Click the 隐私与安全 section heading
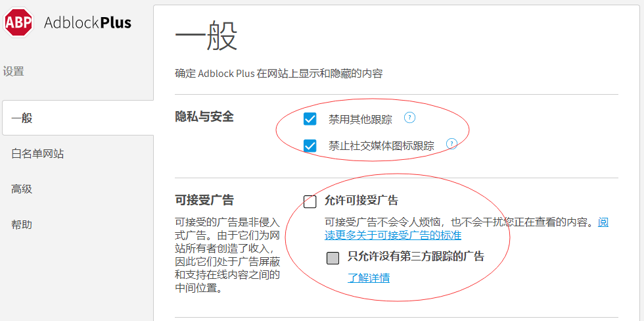 [204, 116]
